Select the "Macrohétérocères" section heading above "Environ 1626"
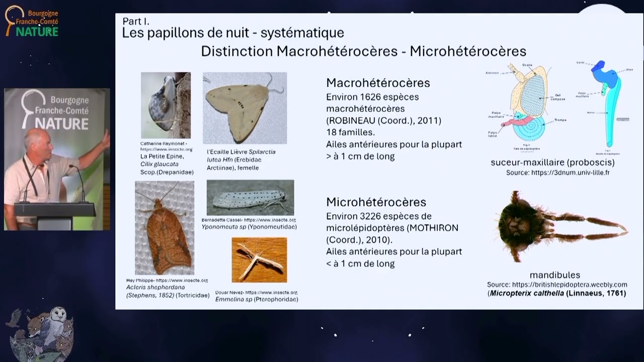This screenshot has width=644, height=362. 378,83
